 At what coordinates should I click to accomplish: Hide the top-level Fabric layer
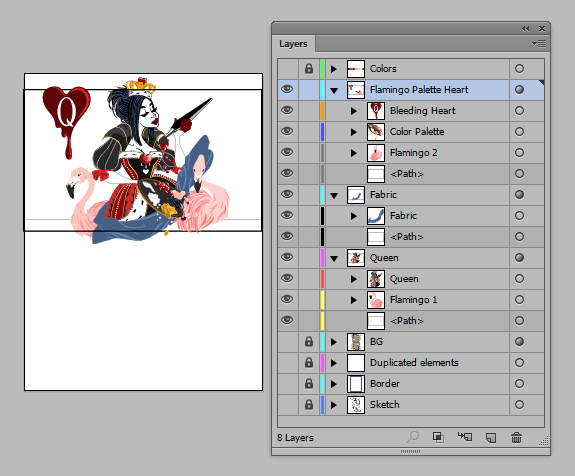[287, 195]
